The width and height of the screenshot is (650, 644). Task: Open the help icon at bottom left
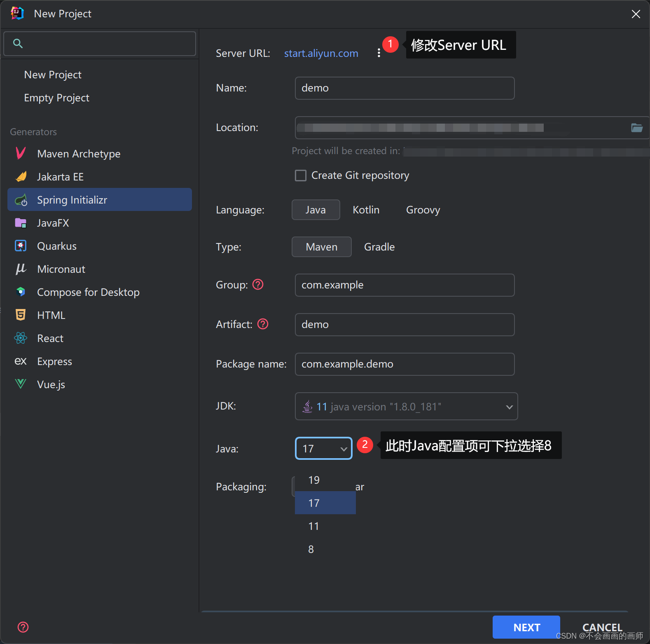[x=23, y=627]
